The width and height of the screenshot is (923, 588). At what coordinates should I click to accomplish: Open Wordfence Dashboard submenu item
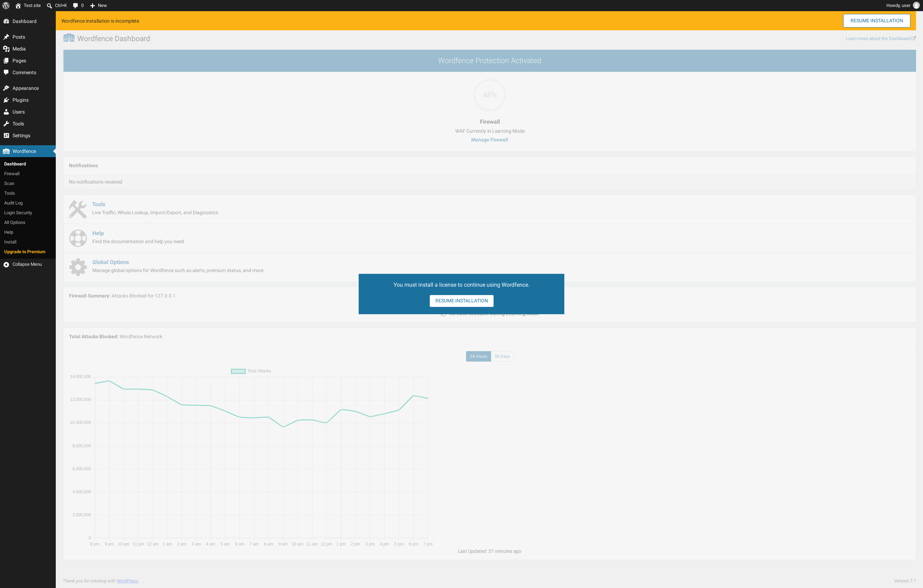[x=15, y=164]
